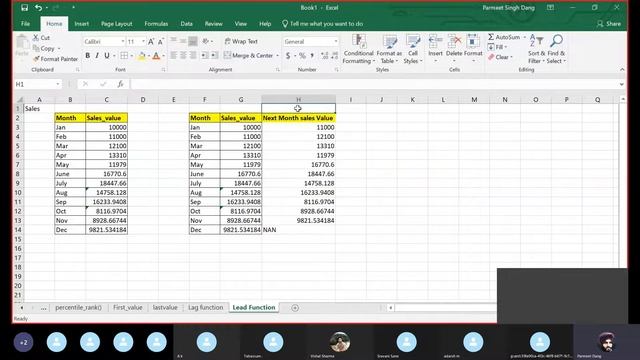
Task: Open the hidden sheets ellipsis button
Action: point(43,308)
